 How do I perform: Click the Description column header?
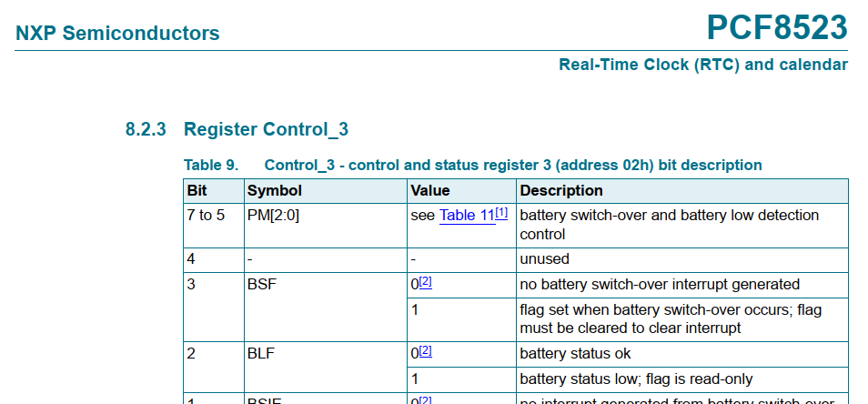point(682,191)
